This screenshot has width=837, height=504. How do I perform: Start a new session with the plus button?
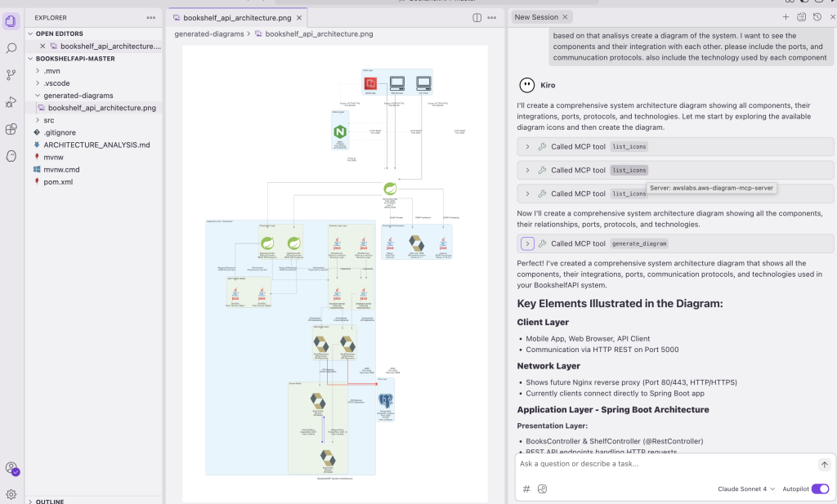[786, 16]
